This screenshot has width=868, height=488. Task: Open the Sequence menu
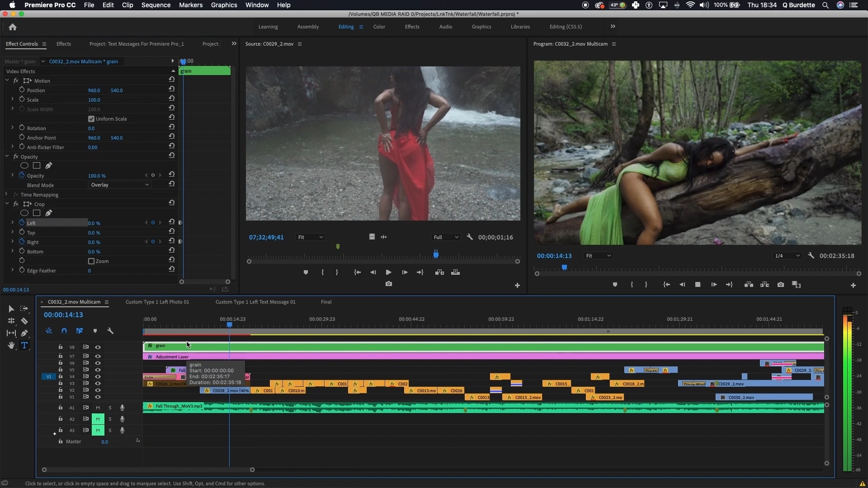(156, 5)
